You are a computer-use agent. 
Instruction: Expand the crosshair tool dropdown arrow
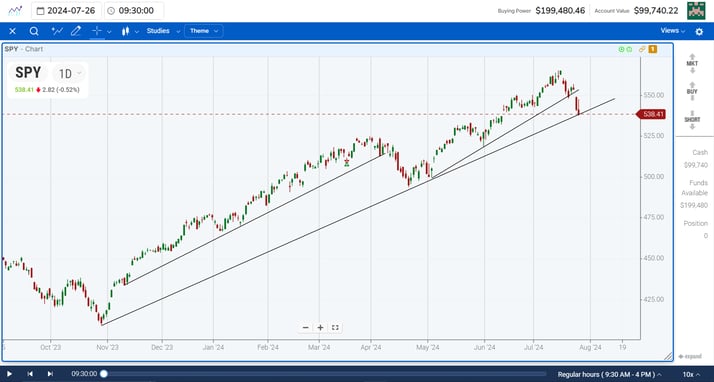[x=109, y=31]
